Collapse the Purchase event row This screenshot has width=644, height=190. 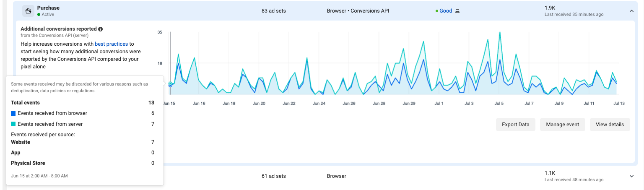point(631,11)
